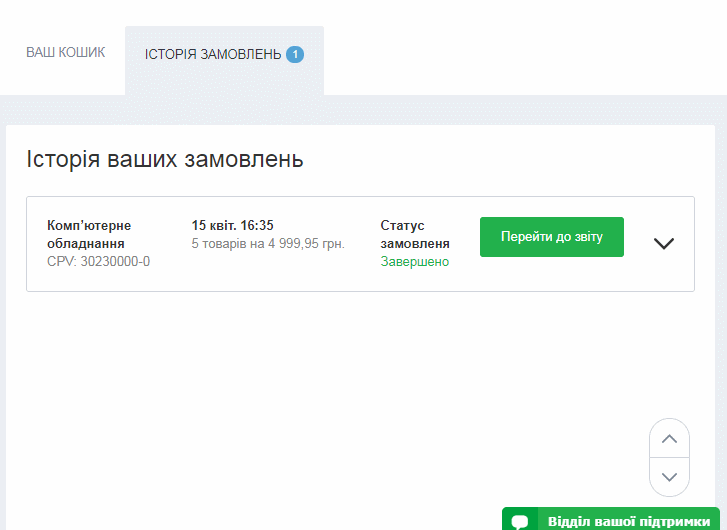Viewport: 727px width, 530px height.
Task: Expand order details with the chevron arrow
Action: click(x=663, y=243)
